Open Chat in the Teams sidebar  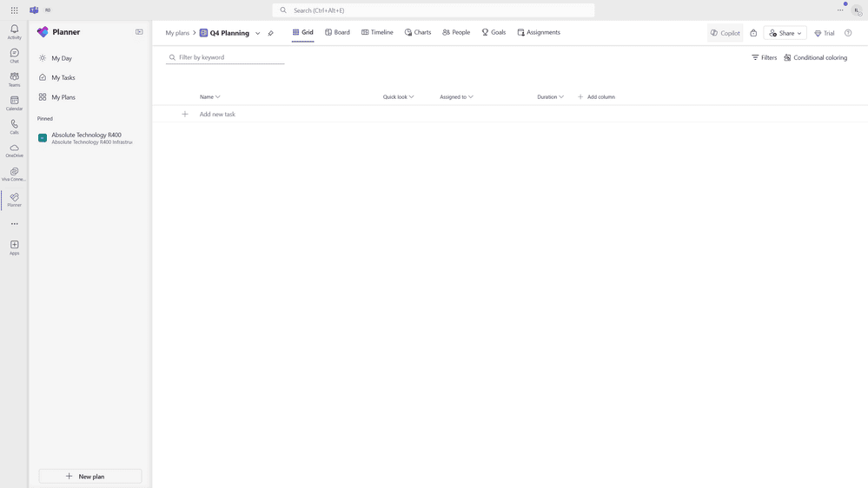coord(15,56)
